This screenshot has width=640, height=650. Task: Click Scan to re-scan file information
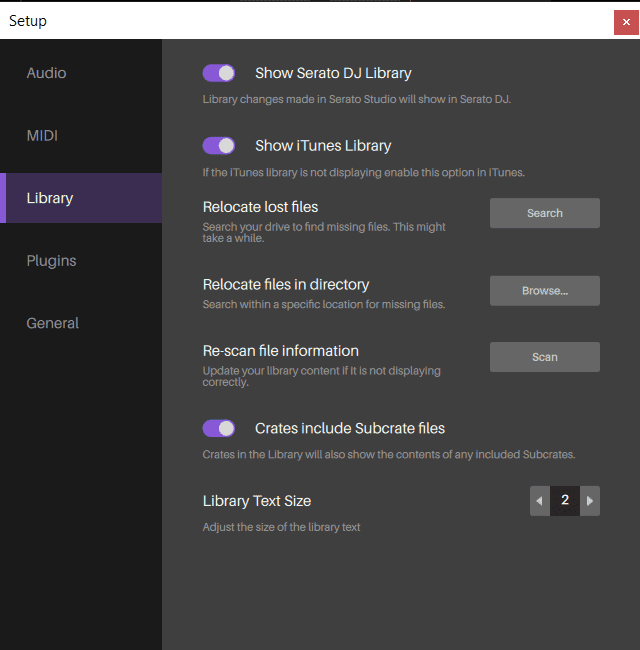(x=545, y=357)
